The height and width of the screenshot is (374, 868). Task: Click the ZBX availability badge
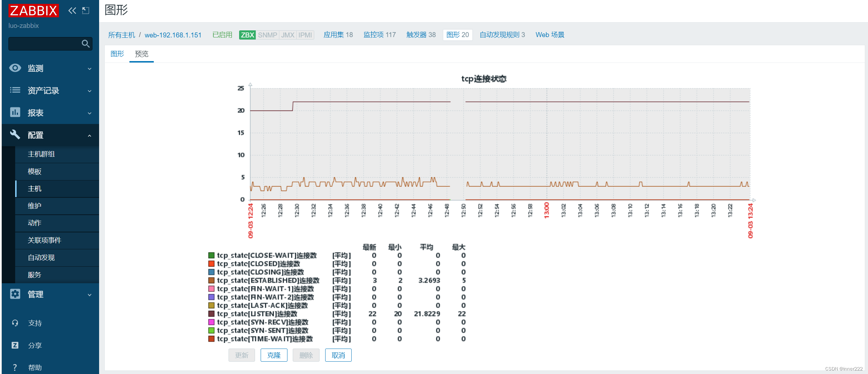[x=247, y=35]
